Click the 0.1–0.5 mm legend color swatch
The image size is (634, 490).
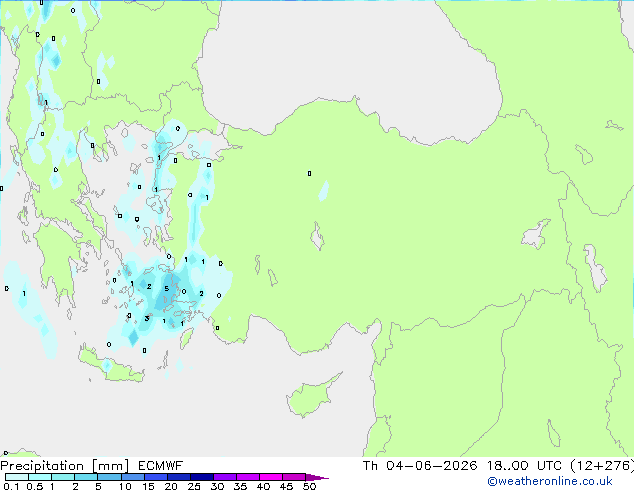click(x=17, y=477)
